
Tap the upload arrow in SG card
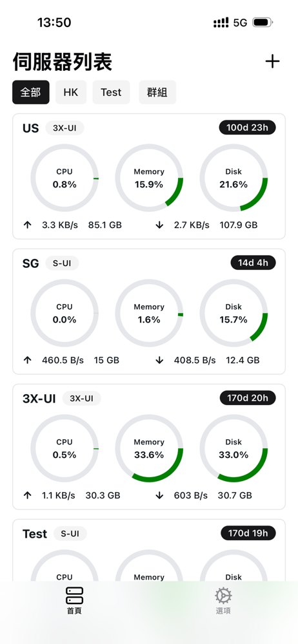click(x=28, y=360)
